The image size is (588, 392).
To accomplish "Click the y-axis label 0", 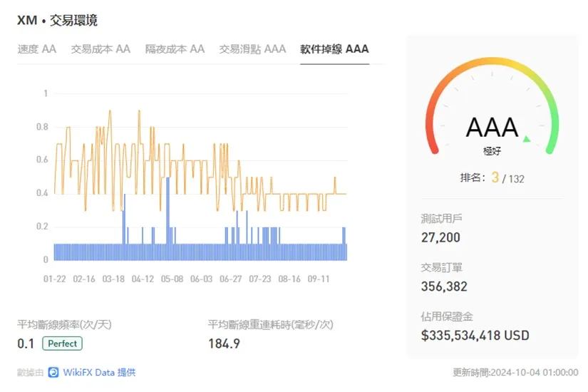I will coord(46,259).
